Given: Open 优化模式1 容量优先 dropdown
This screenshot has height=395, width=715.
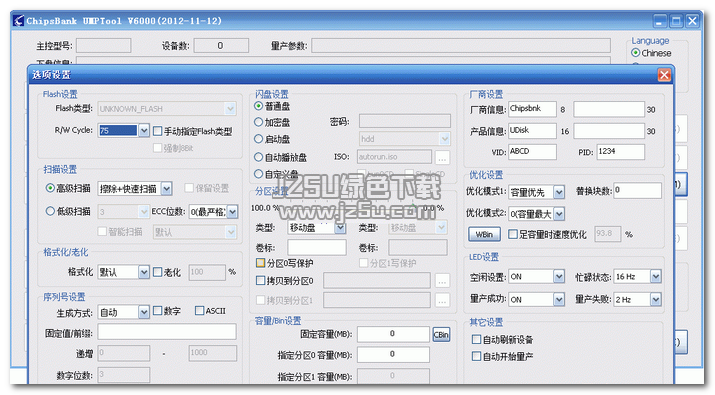Looking at the screenshot, I should point(559,192).
